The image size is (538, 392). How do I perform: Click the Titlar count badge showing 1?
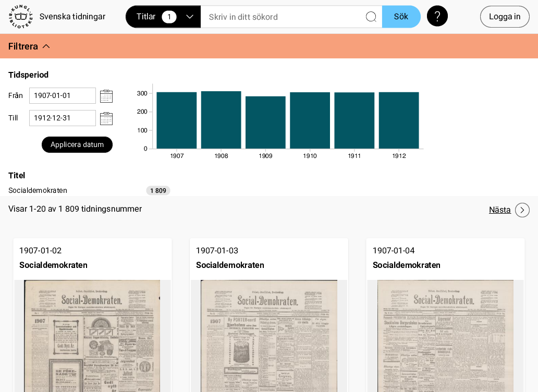click(169, 17)
